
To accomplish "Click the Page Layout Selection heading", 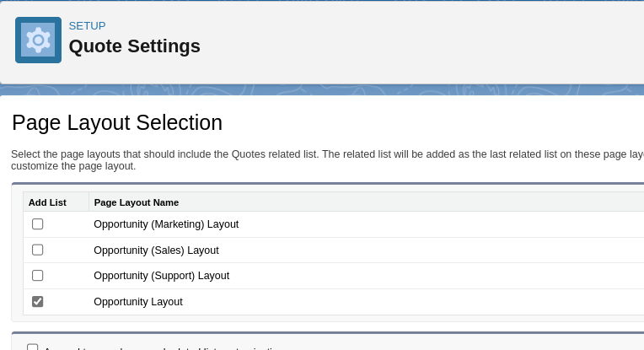I will 117,123.
